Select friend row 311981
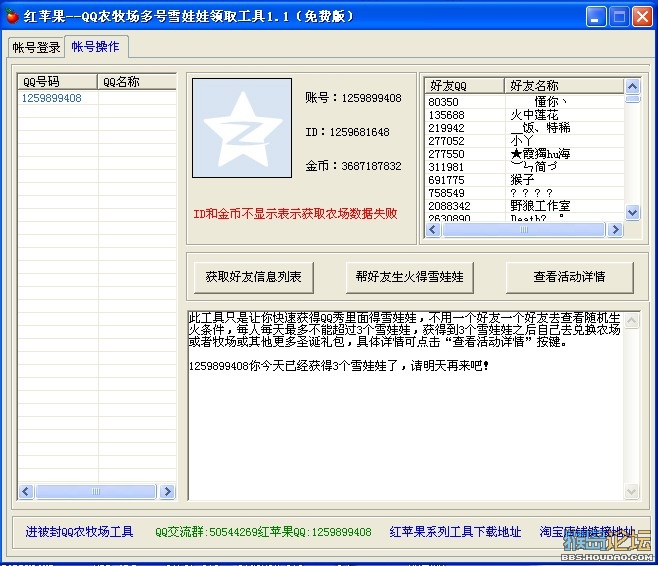658x566 pixels. pyautogui.click(x=525, y=167)
